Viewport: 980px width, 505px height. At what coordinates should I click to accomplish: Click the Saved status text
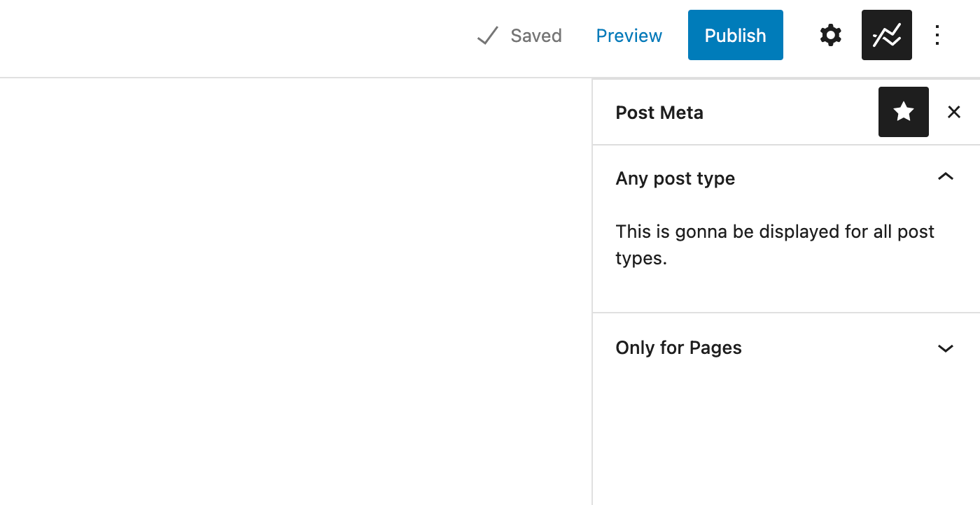pos(536,35)
